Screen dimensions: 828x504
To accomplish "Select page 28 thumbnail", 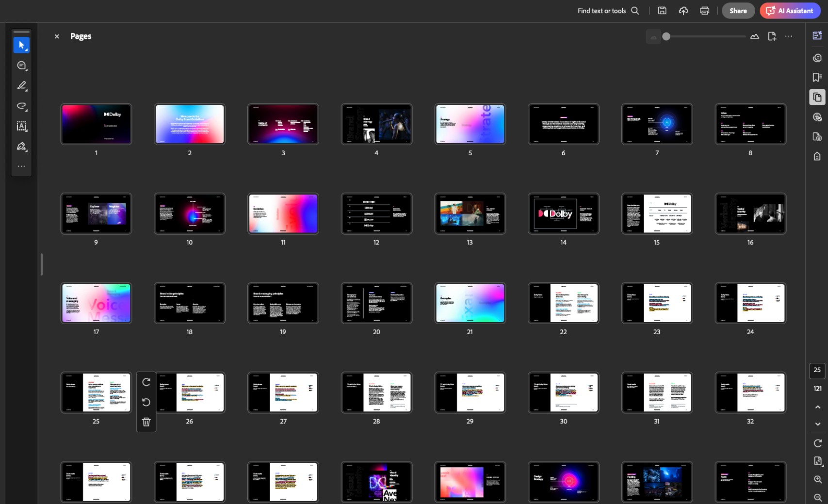I will click(376, 392).
